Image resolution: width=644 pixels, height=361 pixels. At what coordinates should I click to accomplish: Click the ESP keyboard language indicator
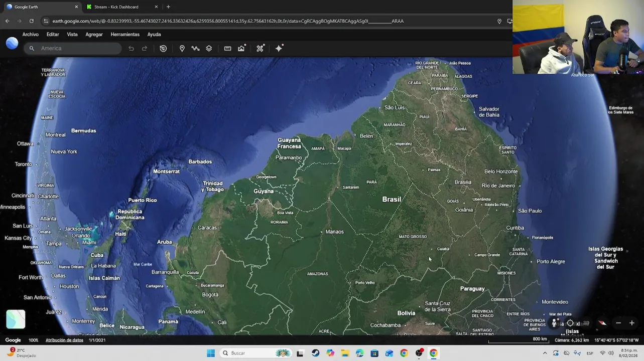[x=590, y=353]
